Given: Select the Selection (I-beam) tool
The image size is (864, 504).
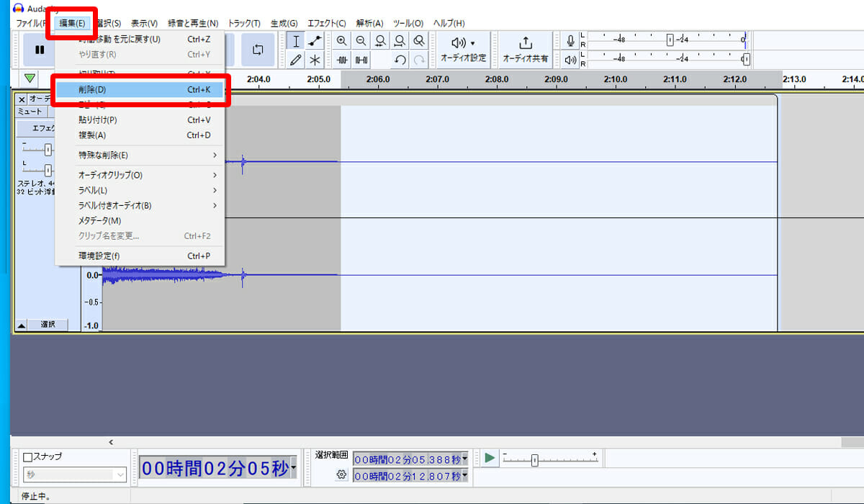Looking at the screenshot, I should tap(296, 42).
